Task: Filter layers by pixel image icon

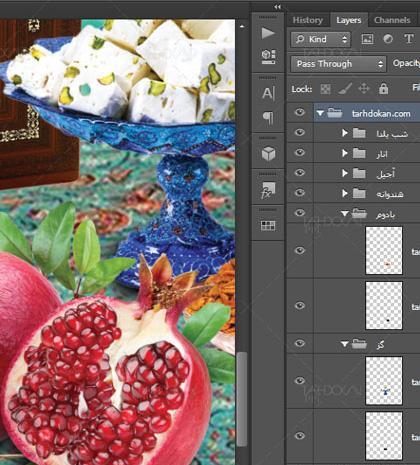Action: click(367, 39)
